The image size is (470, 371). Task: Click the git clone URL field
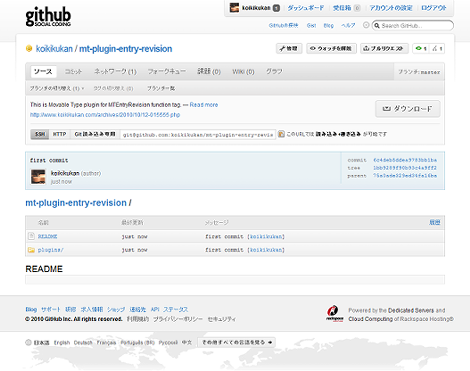pyautogui.click(x=198, y=135)
